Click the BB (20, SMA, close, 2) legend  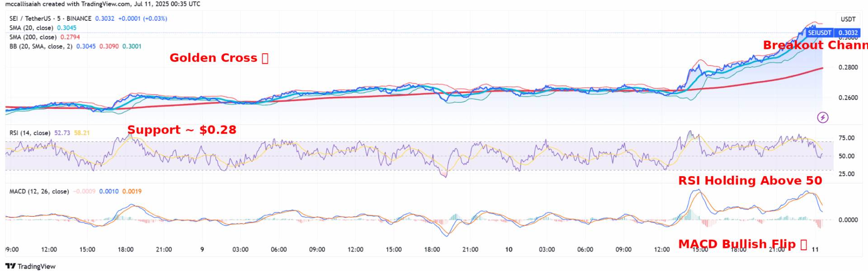pyautogui.click(x=41, y=47)
